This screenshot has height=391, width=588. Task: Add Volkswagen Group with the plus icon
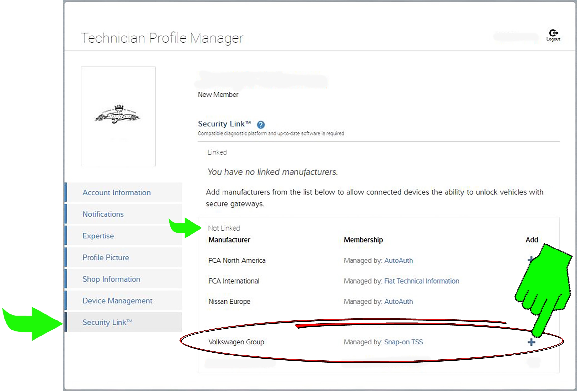coord(531,342)
